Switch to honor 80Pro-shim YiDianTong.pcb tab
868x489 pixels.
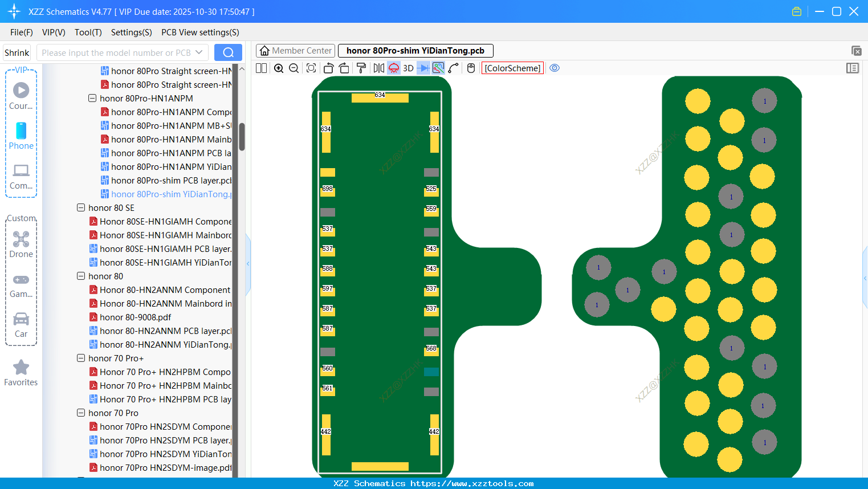415,51
